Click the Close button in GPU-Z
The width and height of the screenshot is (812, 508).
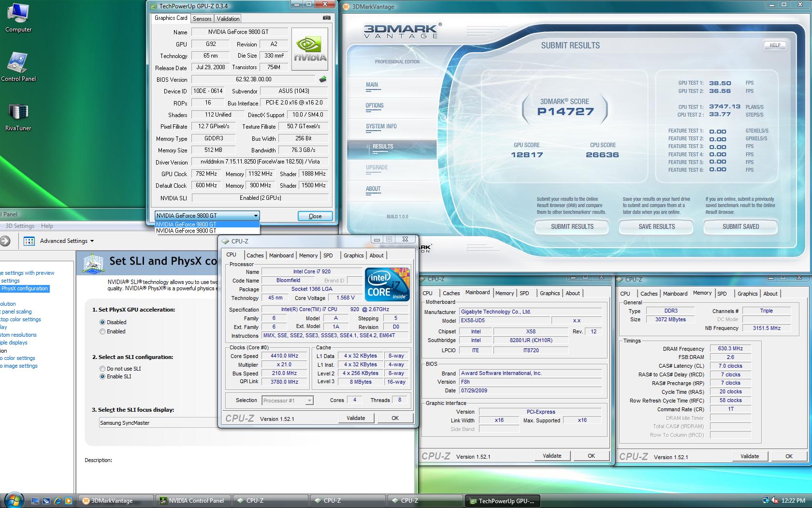tap(315, 216)
